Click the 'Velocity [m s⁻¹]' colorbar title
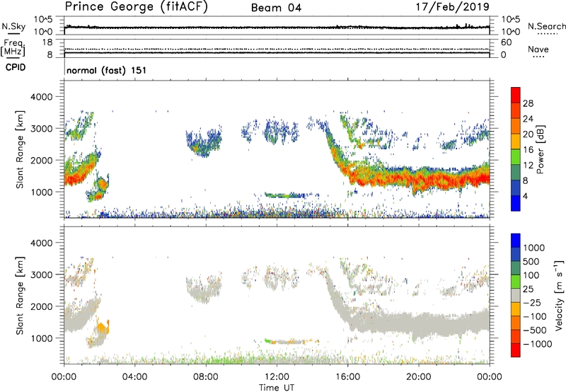 [560, 295]
